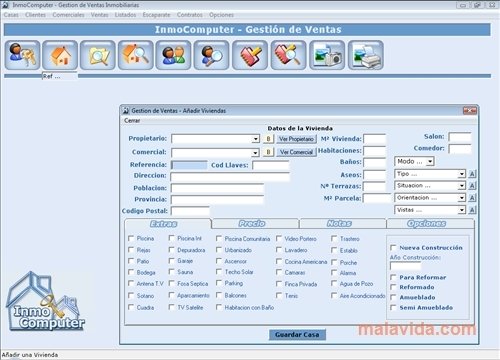Click the A button next to Vistas
500x360 pixels.
(x=472, y=210)
